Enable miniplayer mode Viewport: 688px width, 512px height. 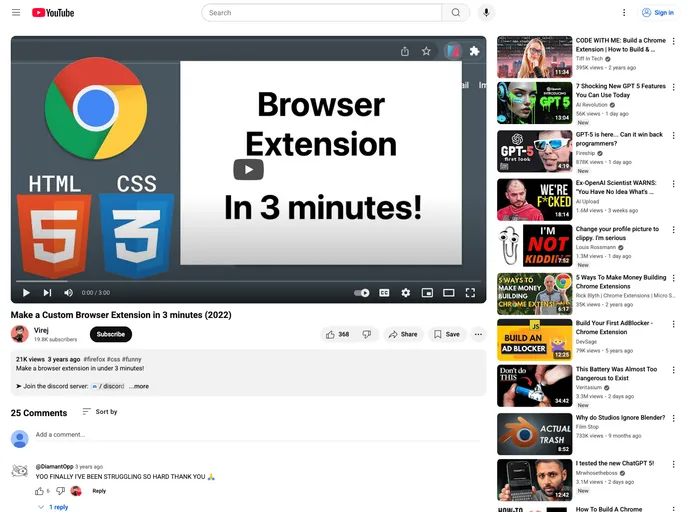(x=427, y=293)
